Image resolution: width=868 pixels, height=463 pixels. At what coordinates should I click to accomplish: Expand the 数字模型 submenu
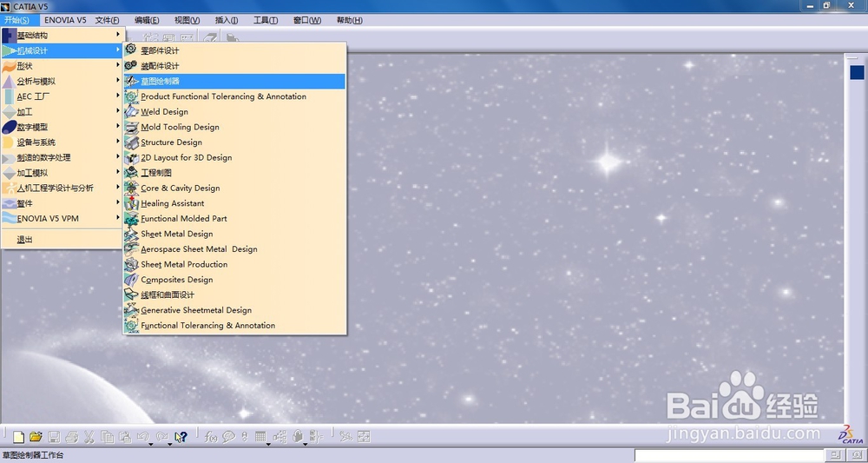click(x=61, y=127)
